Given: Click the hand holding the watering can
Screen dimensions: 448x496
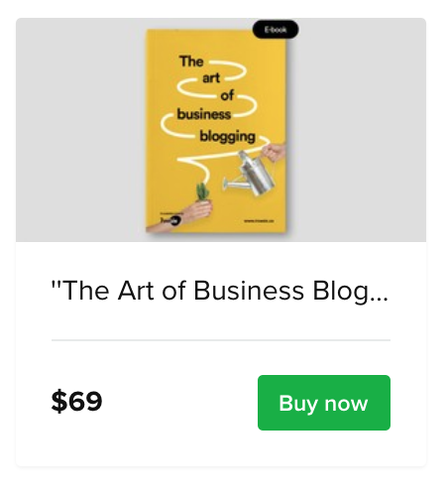Looking at the screenshot, I should [x=273, y=152].
